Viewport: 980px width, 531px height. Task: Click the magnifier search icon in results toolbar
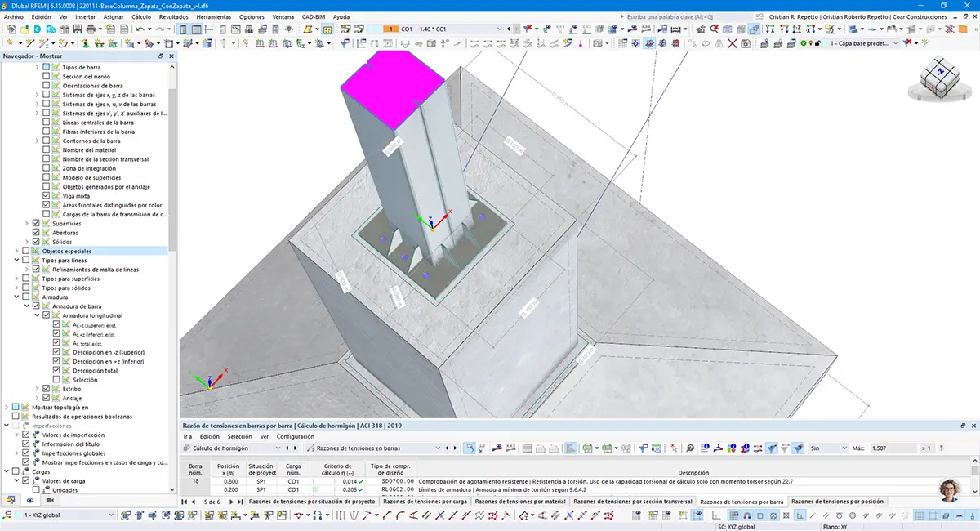(690, 448)
